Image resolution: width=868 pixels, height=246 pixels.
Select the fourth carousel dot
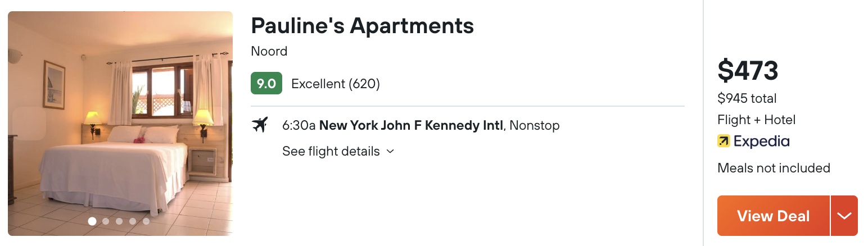(133, 221)
